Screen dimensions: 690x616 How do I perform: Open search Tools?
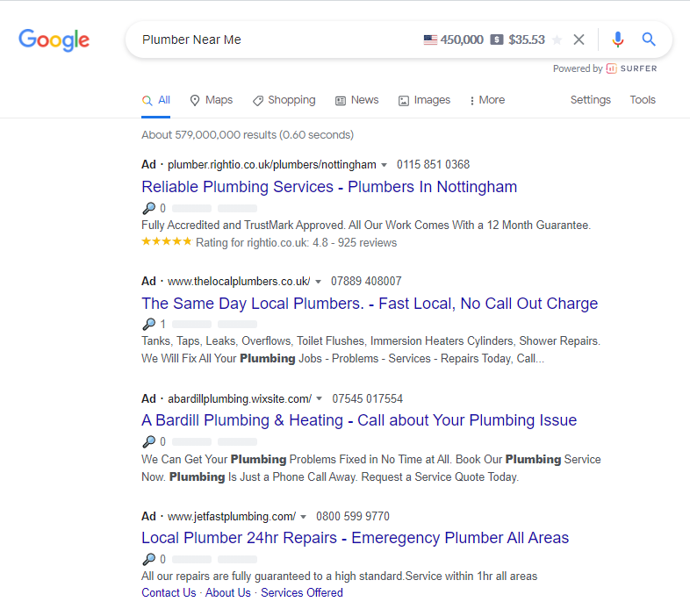[643, 100]
